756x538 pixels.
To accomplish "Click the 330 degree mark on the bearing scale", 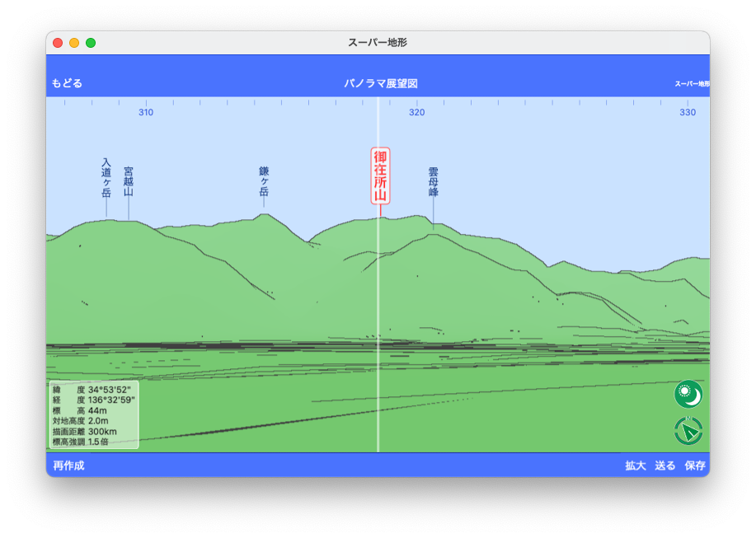I will pyautogui.click(x=688, y=112).
